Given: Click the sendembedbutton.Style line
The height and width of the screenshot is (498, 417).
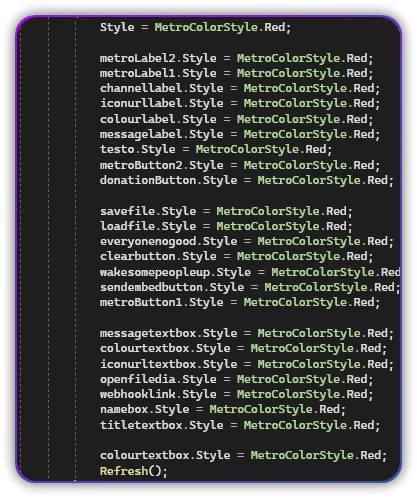Looking at the screenshot, I should pos(250,287).
